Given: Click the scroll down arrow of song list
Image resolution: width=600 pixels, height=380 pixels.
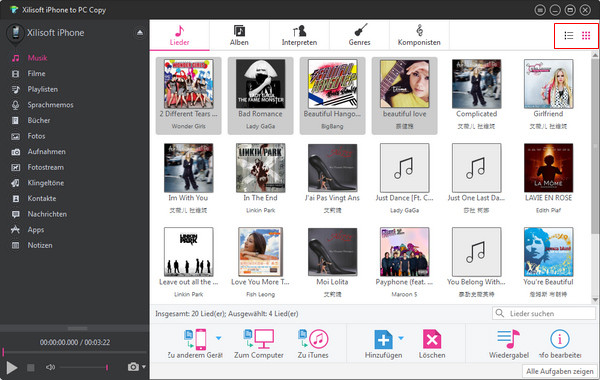Looking at the screenshot, I should [x=595, y=300].
